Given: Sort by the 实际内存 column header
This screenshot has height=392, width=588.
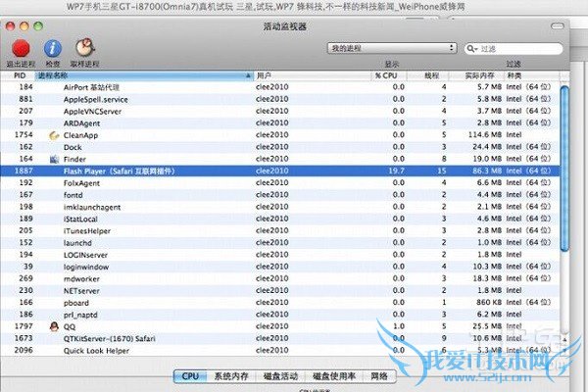Looking at the screenshot, I should (x=476, y=75).
